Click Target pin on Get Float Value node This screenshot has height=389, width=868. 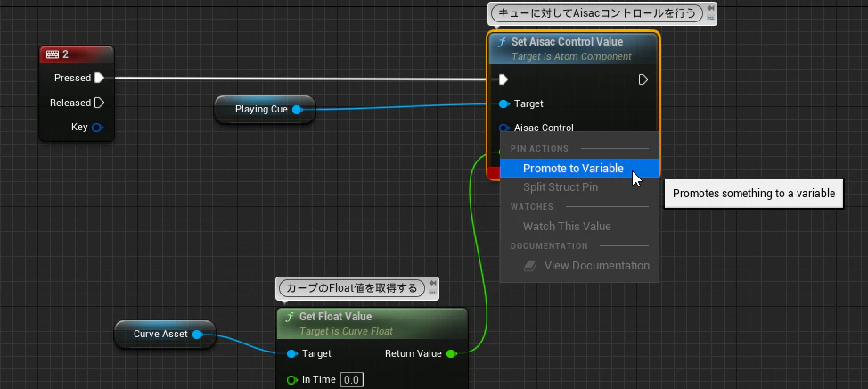pos(292,353)
